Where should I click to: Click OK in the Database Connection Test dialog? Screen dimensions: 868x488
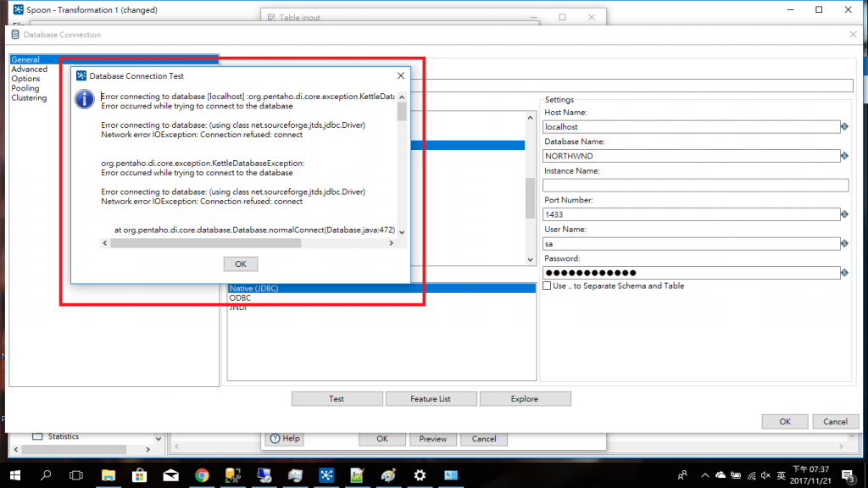[x=240, y=264]
